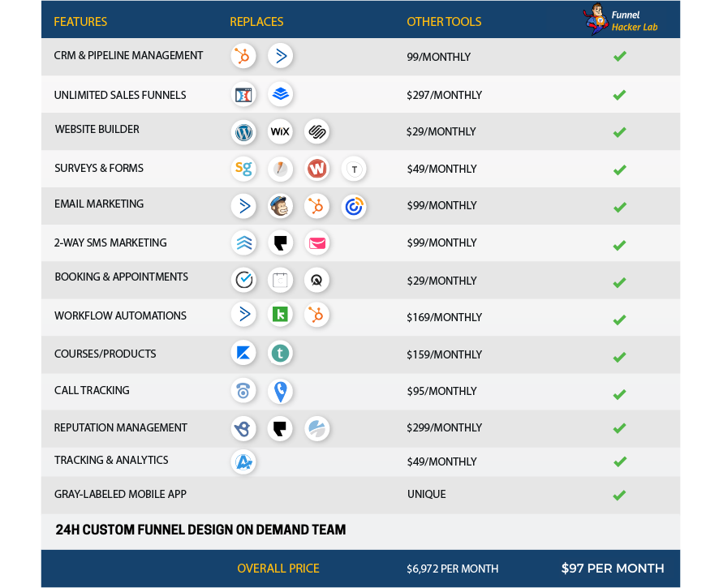706x588 pixels.
Task: Click the light-blue circle icon in Reputation Management
Action: pyautogui.click(x=317, y=428)
